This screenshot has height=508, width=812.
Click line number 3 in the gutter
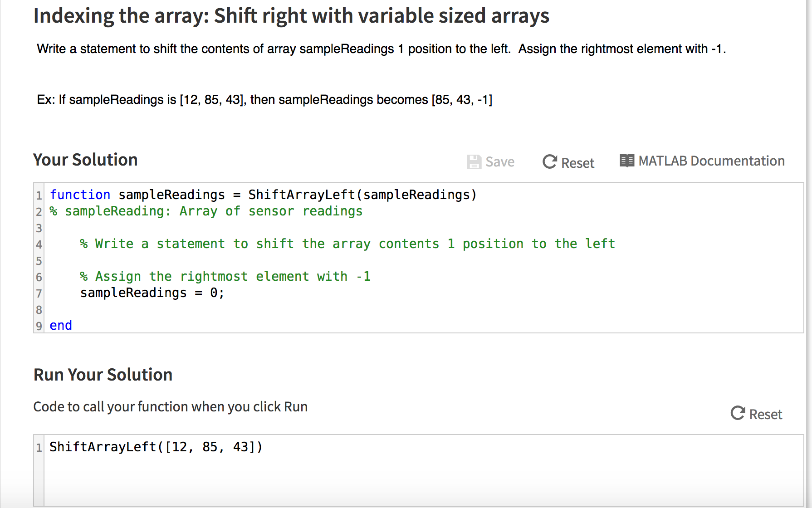[39, 228]
